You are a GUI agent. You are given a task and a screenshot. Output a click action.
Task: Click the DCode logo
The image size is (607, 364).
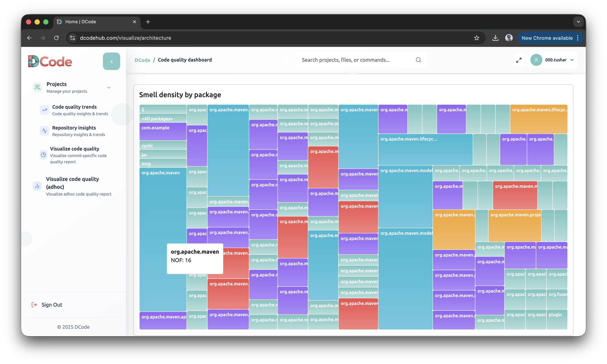click(x=50, y=61)
